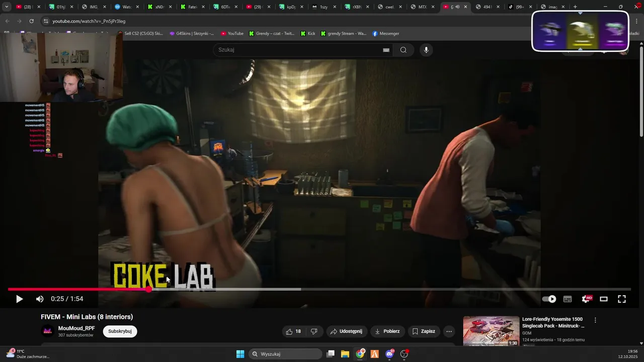Open a new browser tab

575,7
